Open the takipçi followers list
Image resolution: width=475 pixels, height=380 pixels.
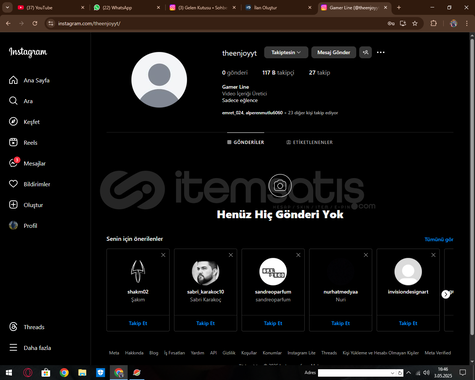[278, 73]
